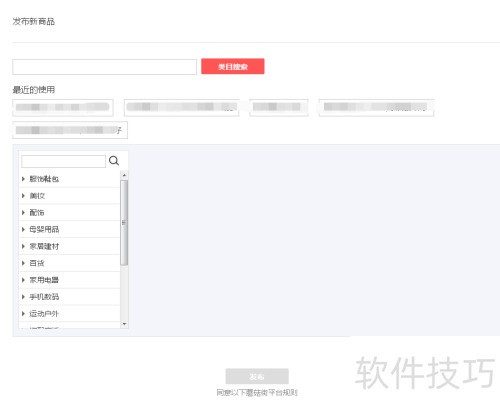Select the 运动户外 category
The image size is (500, 410).
pyautogui.click(x=44, y=314)
